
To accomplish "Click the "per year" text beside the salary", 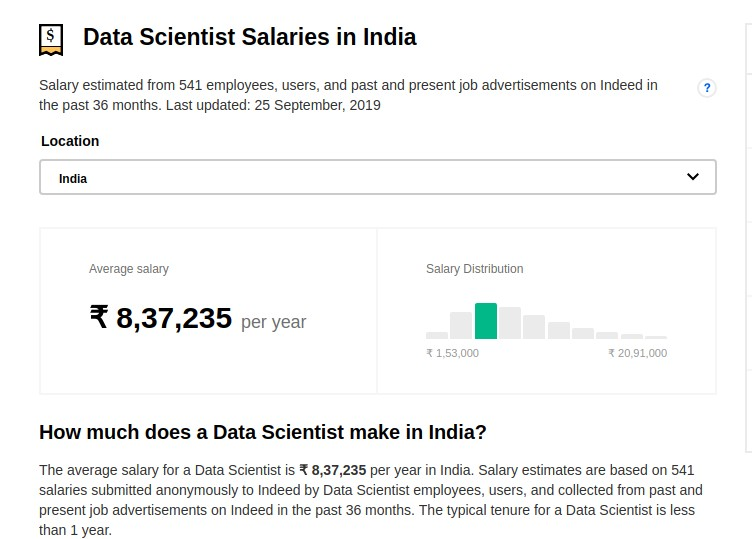I will pos(274,322).
